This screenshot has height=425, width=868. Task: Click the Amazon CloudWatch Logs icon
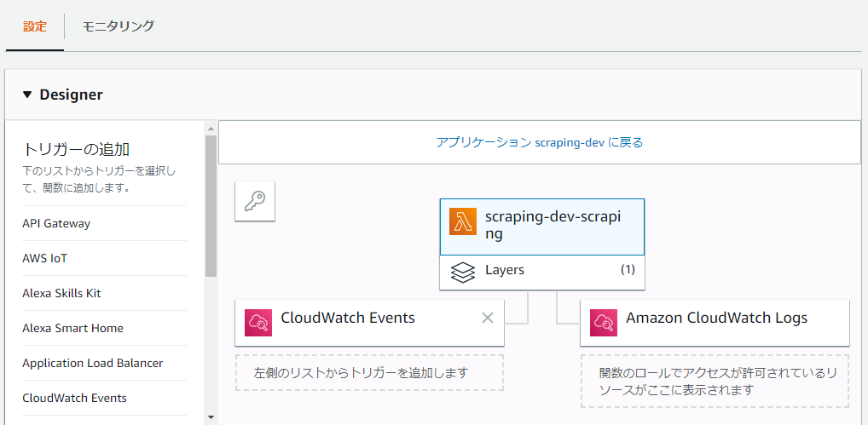[x=604, y=323]
